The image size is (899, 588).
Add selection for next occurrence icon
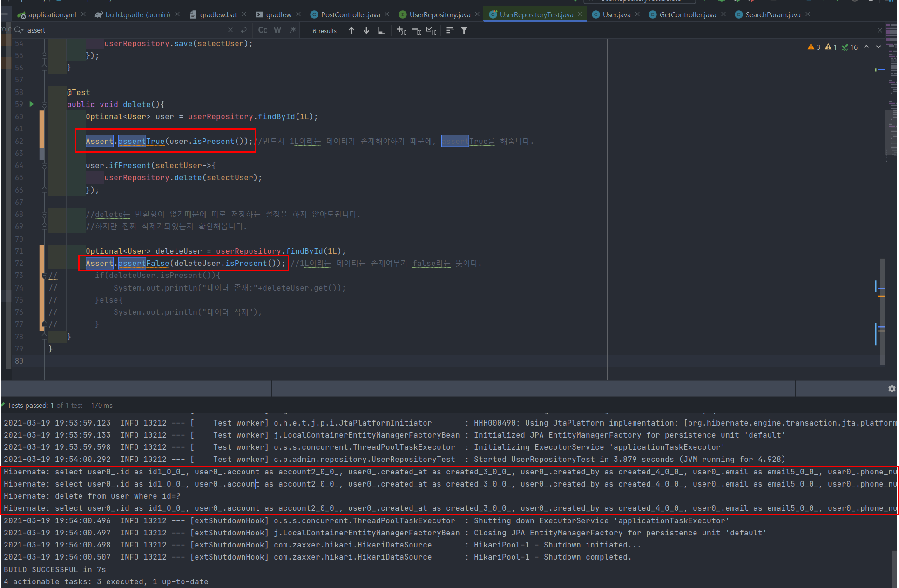(401, 30)
